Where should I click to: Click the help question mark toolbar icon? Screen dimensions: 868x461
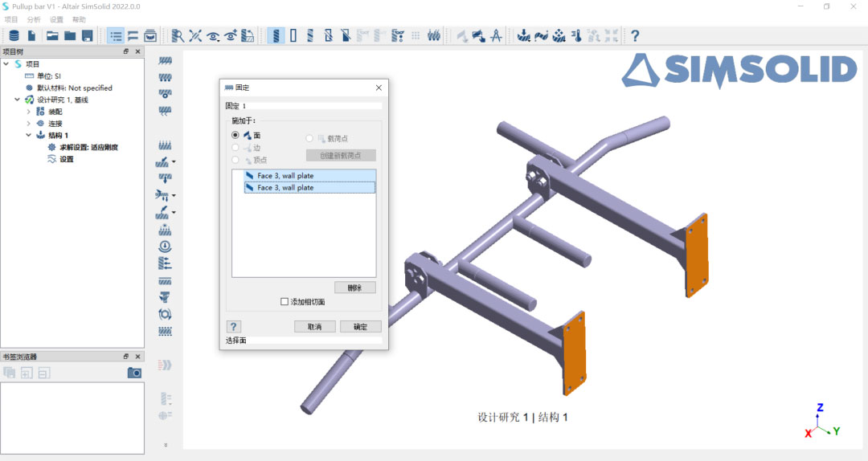click(635, 35)
